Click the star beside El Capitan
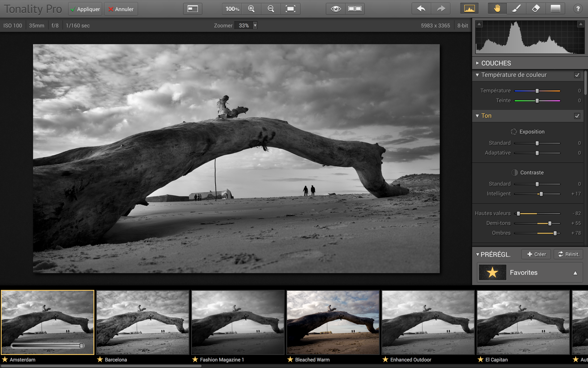 (480, 360)
